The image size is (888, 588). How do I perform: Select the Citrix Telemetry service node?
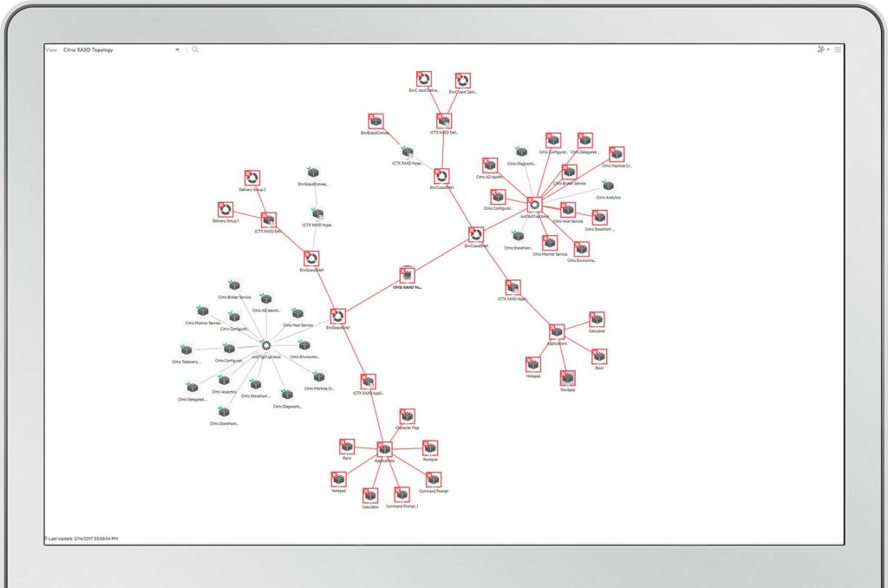tap(186, 350)
